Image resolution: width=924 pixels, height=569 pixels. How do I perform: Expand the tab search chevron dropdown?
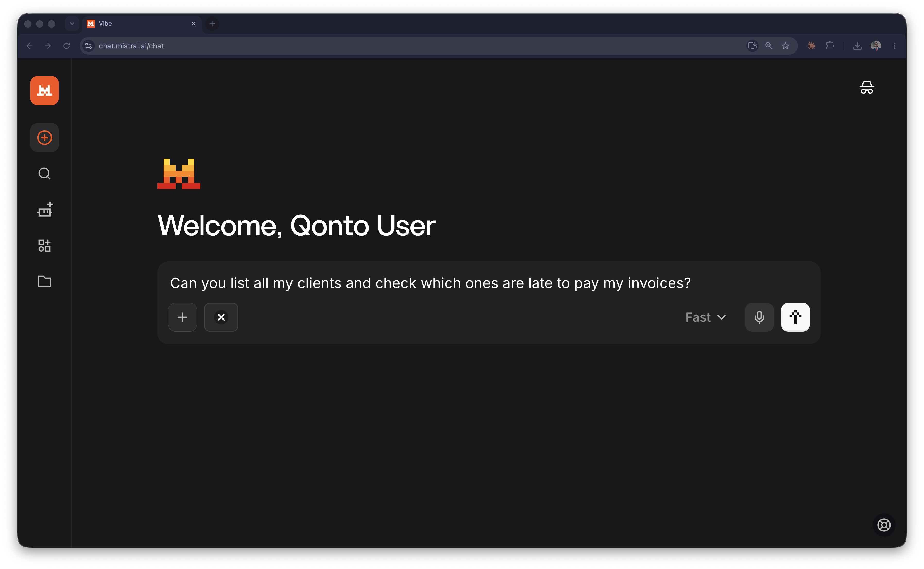click(72, 24)
